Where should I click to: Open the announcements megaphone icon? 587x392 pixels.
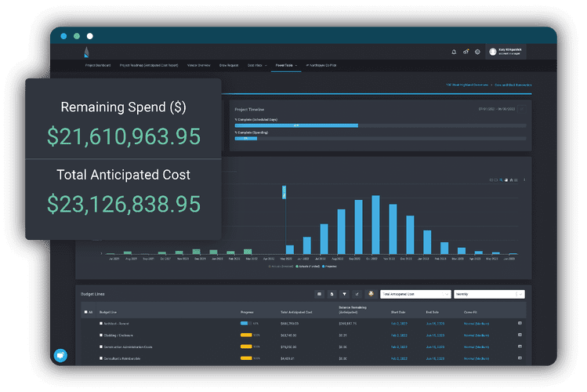click(x=466, y=52)
